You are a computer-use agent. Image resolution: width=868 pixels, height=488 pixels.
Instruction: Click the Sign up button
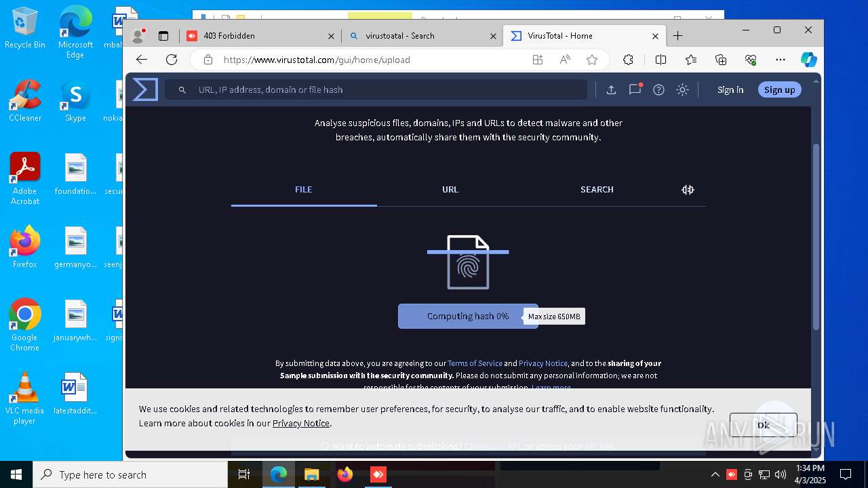point(780,89)
